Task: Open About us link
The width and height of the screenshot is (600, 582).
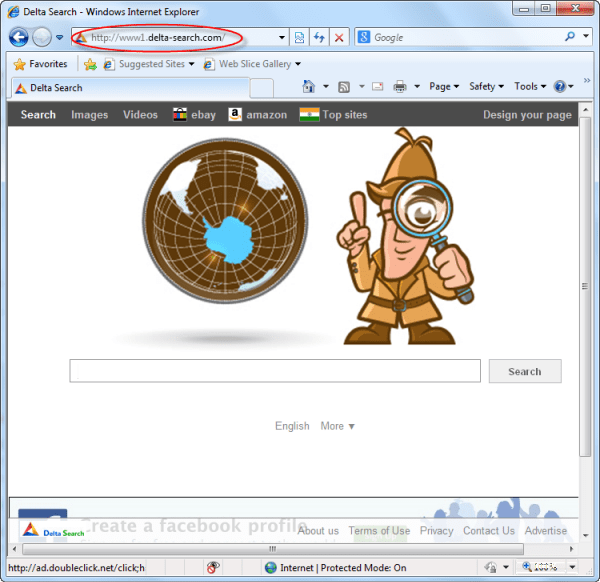Action: tap(318, 531)
